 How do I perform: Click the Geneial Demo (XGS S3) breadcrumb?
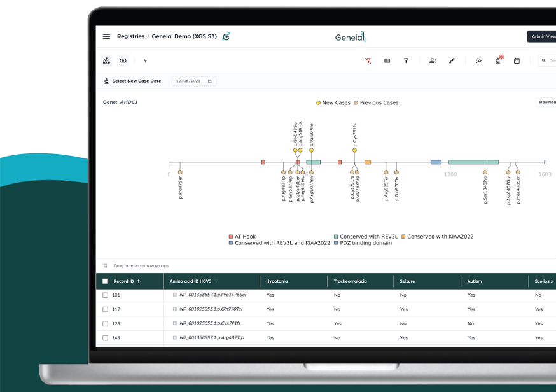(x=184, y=36)
